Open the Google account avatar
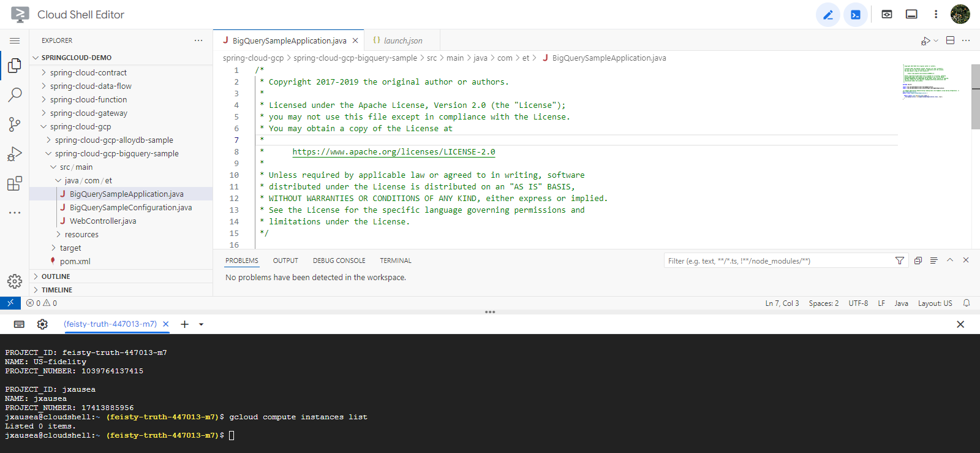Image resolution: width=980 pixels, height=453 pixels. pyautogui.click(x=960, y=14)
